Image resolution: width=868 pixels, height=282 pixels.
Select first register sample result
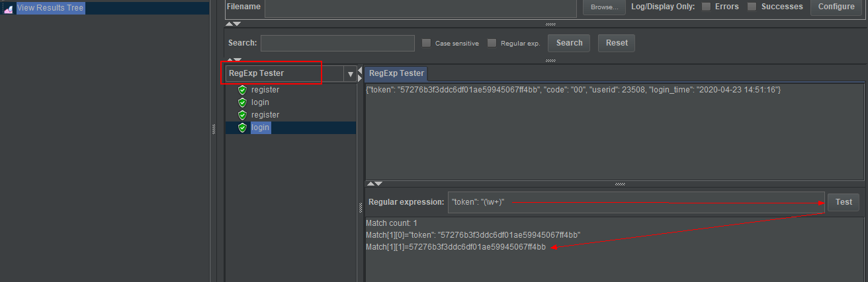click(x=265, y=90)
